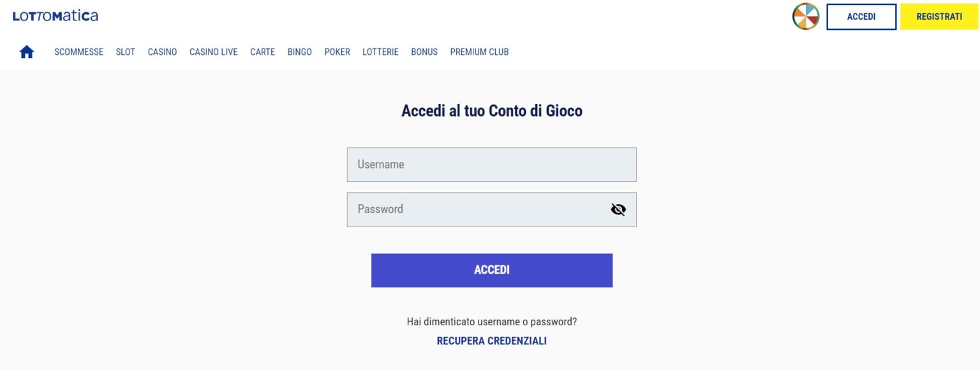Select the CARTE category
Screen dimensions: 980x370
point(262,52)
